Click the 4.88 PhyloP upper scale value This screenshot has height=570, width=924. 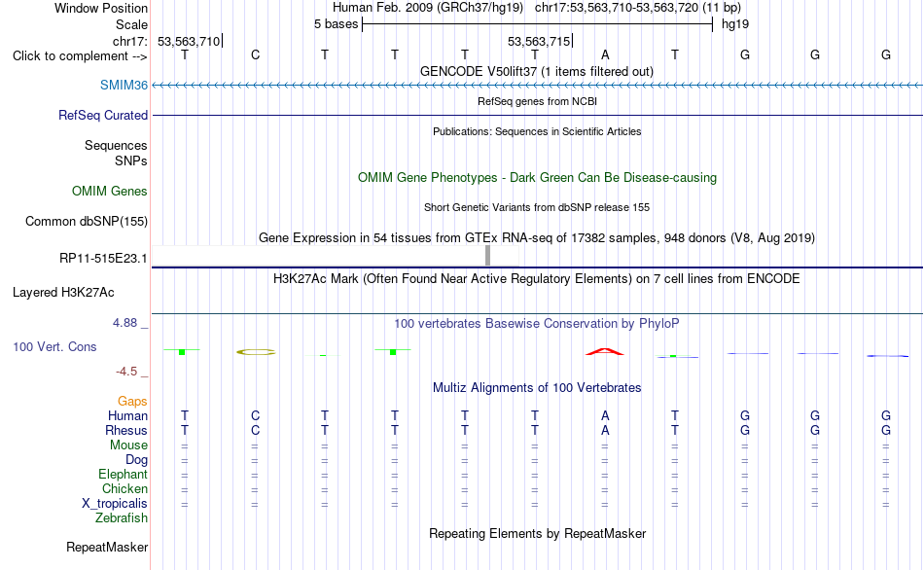point(124,322)
